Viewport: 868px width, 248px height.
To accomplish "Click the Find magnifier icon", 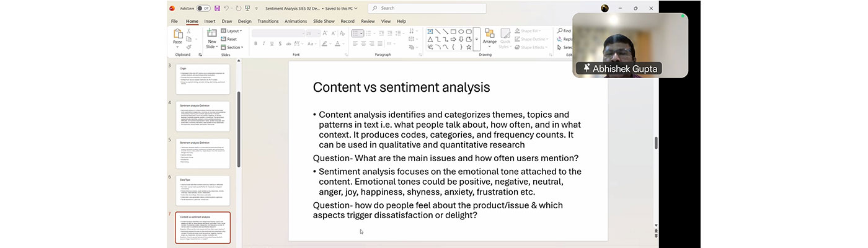I will 560,30.
